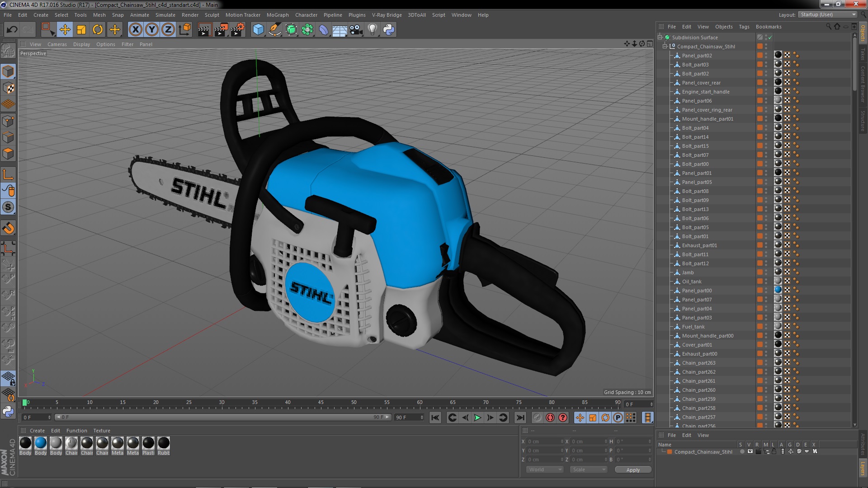The width and height of the screenshot is (868, 488).
Task: Open the Scale mode dropdown
Action: pyautogui.click(x=588, y=469)
